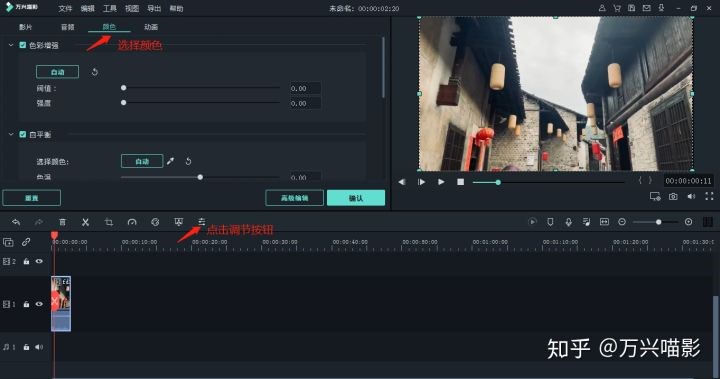This screenshot has width=720, height=379.
Task: Delete selected clip with trash icon
Action: coord(62,222)
